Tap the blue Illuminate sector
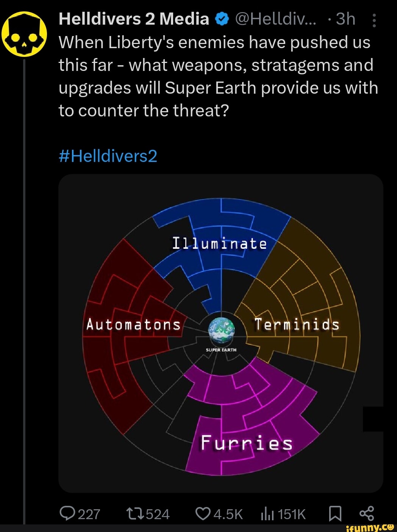397x532 pixels. point(220,243)
